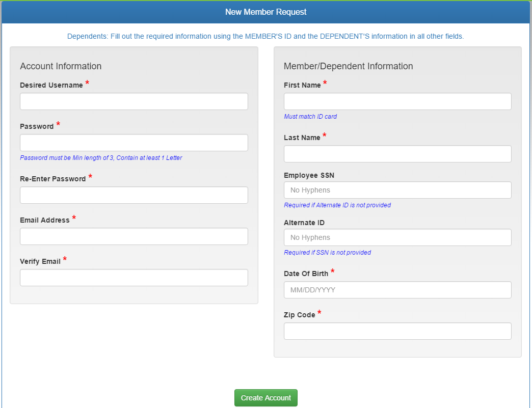The height and width of the screenshot is (408, 532).
Task: Click the 'Must match ID card' hint
Action: (310, 116)
